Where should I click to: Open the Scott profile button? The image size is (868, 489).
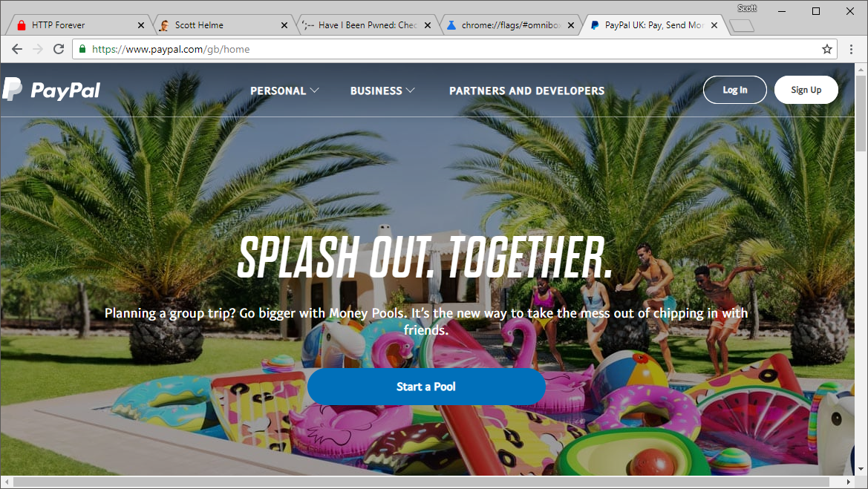[747, 8]
